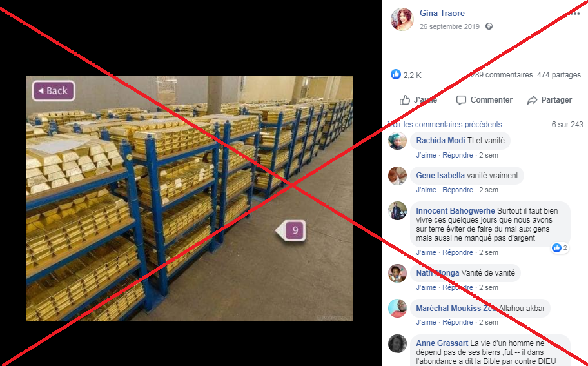Screen dimensions: 588x366
Task: Open the 474 partages list
Action: pos(559,75)
